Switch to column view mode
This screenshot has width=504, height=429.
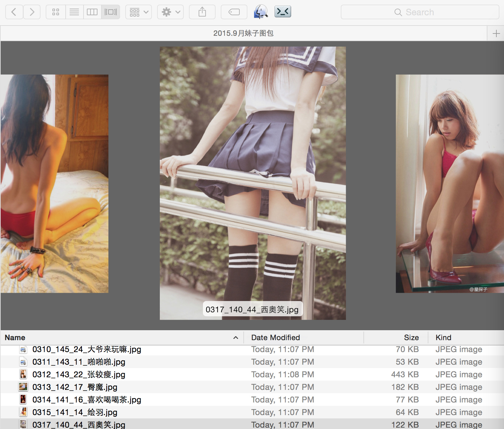[92, 12]
